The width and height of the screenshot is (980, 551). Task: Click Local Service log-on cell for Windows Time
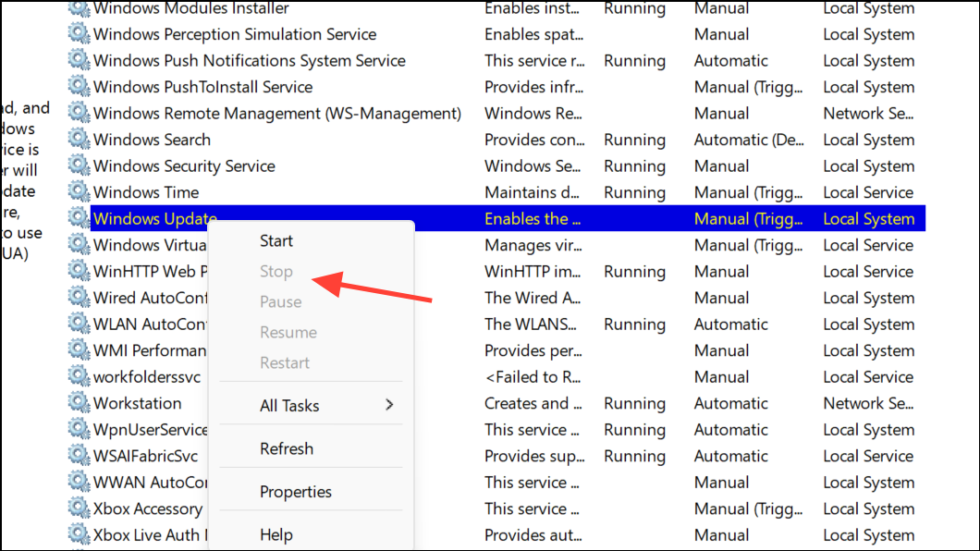pyautogui.click(x=868, y=192)
